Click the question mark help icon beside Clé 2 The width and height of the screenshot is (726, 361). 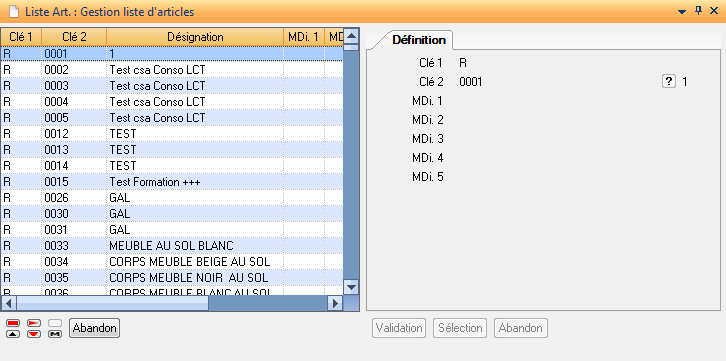669,82
